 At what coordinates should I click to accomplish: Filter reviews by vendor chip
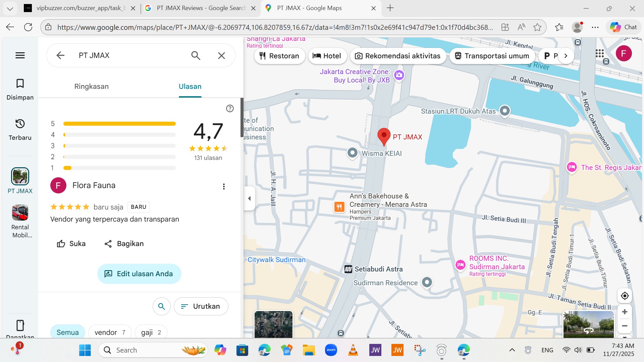coord(110,332)
